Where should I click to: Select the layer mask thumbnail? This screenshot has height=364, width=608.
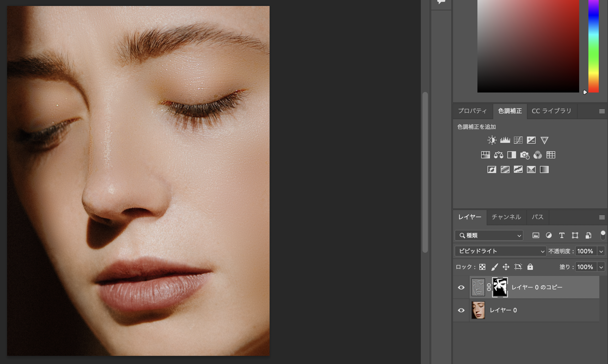pos(500,287)
